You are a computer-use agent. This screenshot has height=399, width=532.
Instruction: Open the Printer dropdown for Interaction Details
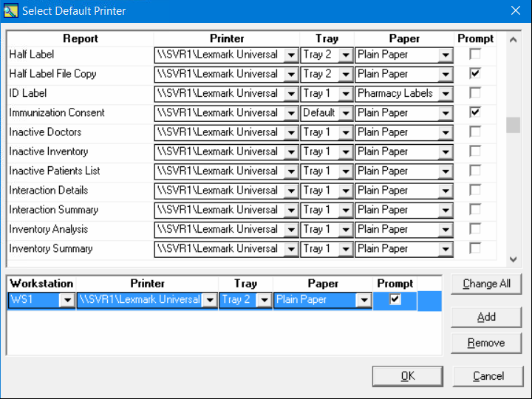pos(291,191)
